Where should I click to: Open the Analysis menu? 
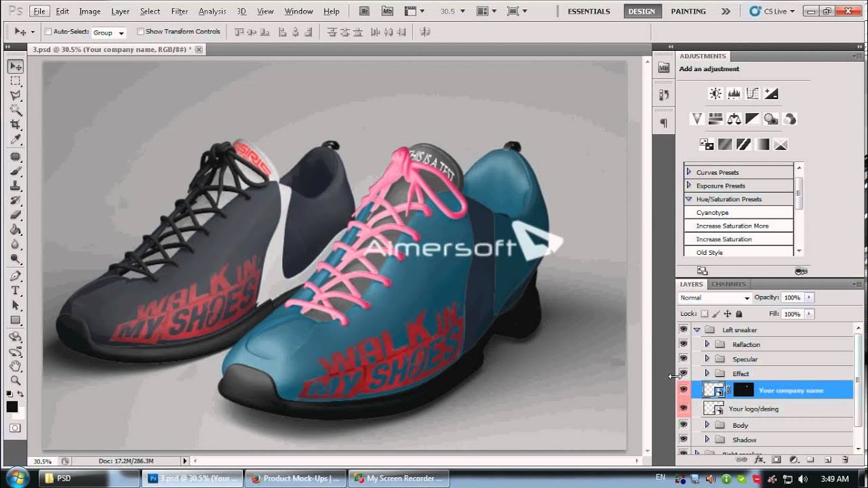coord(212,12)
